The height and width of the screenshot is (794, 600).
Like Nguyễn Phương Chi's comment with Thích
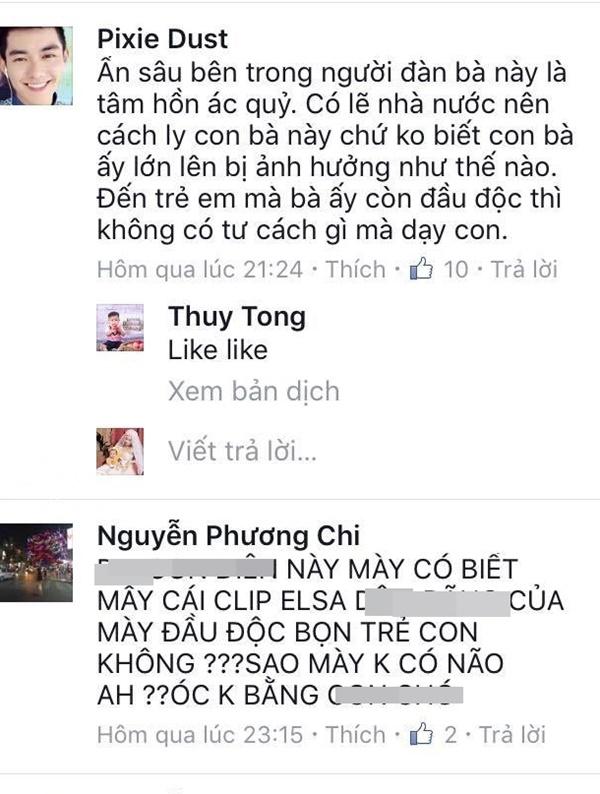[355, 734]
